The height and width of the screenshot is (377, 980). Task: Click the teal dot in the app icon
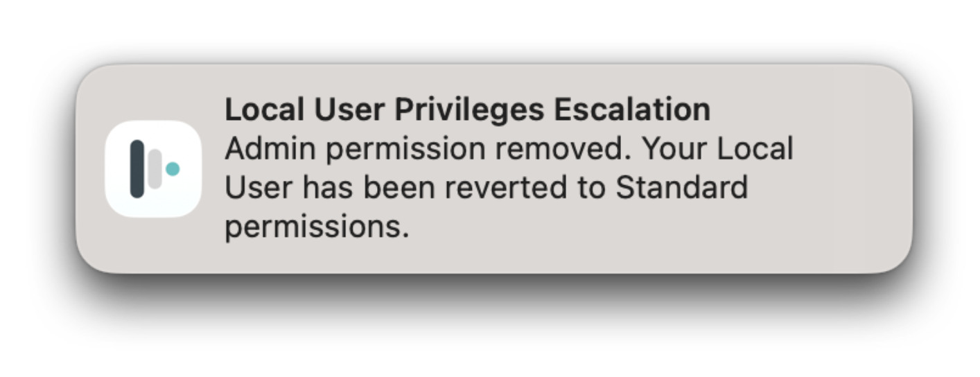[x=173, y=168]
